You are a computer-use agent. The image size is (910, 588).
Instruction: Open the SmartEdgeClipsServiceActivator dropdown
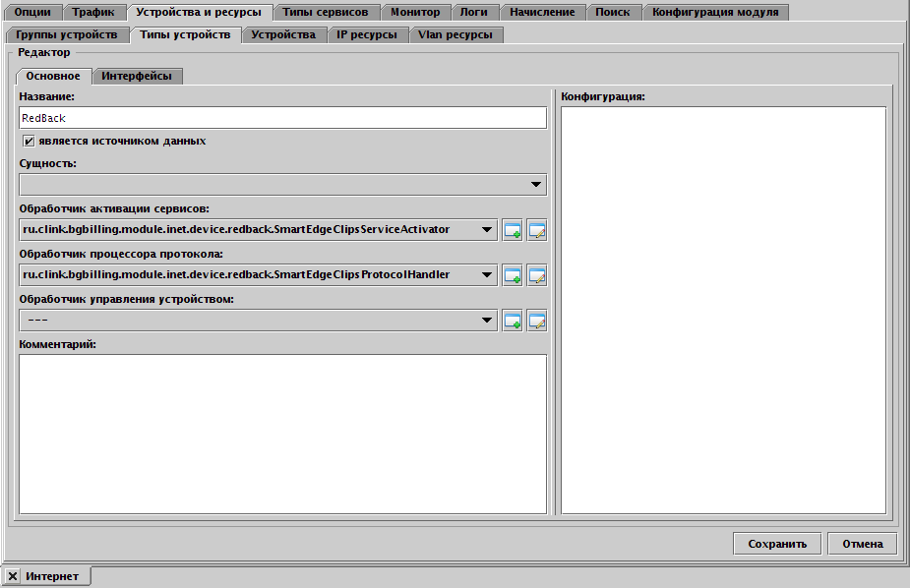point(487,230)
